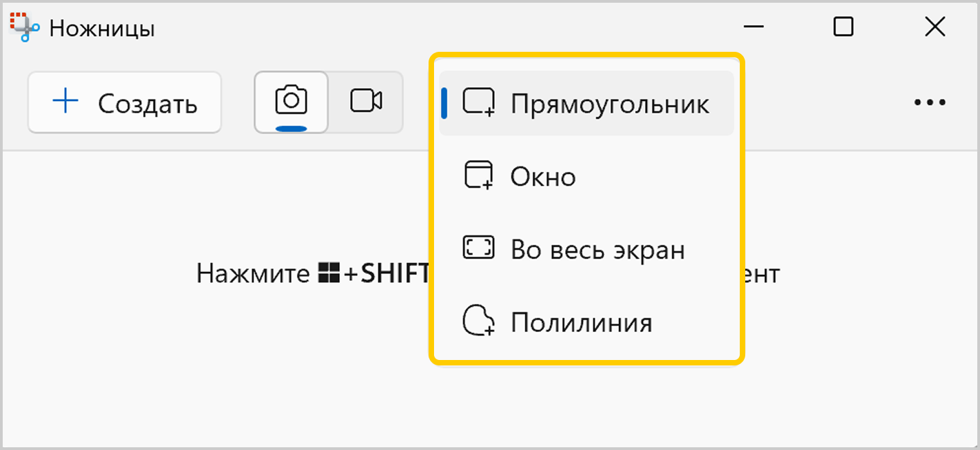This screenshot has width=980, height=450.
Task: Select the Прямоугольник snip mode label
Action: click(610, 104)
